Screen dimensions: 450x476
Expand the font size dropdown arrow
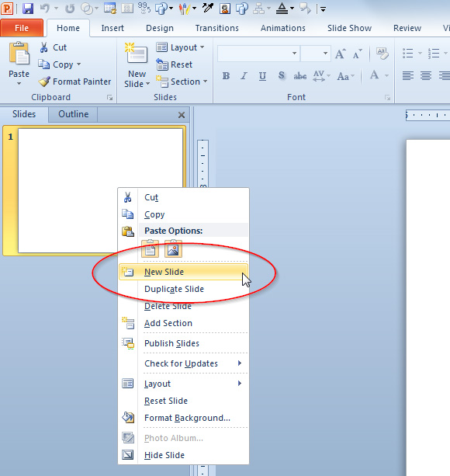pyautogui.click(x=325, y=54)
